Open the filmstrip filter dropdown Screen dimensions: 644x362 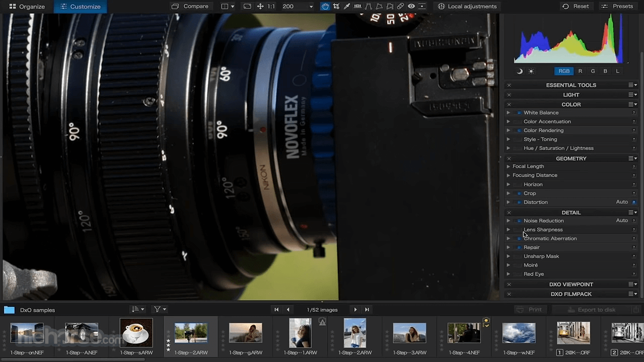160,310
